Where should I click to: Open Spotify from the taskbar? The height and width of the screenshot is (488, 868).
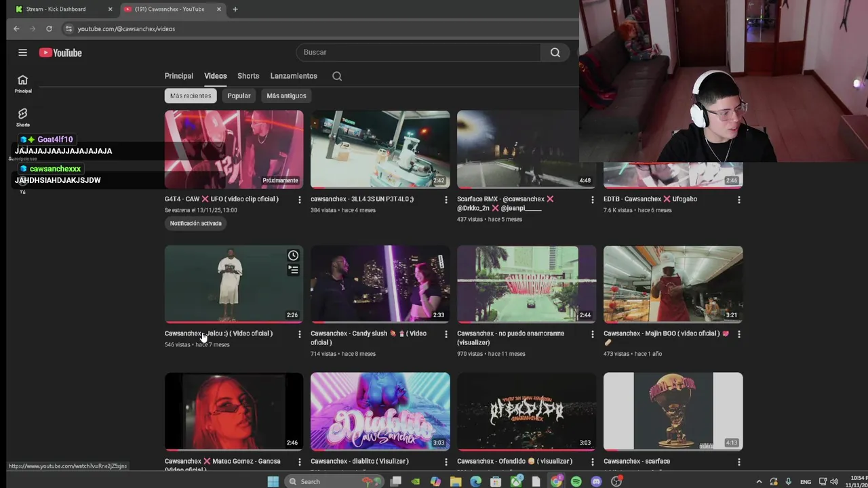point(576,481)
